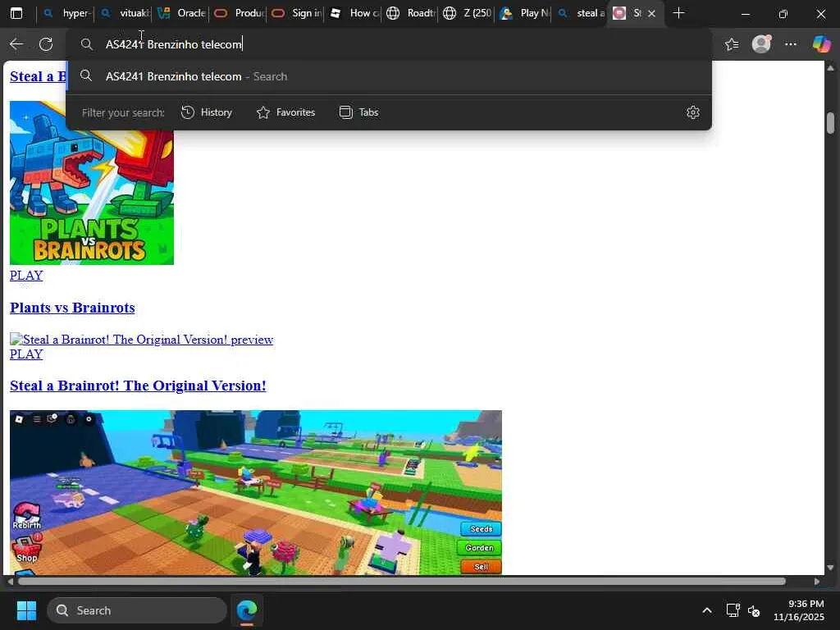Open the muted volume tray icon
The height and width of the screenshot is (630, 840).
tap(754, 610)
